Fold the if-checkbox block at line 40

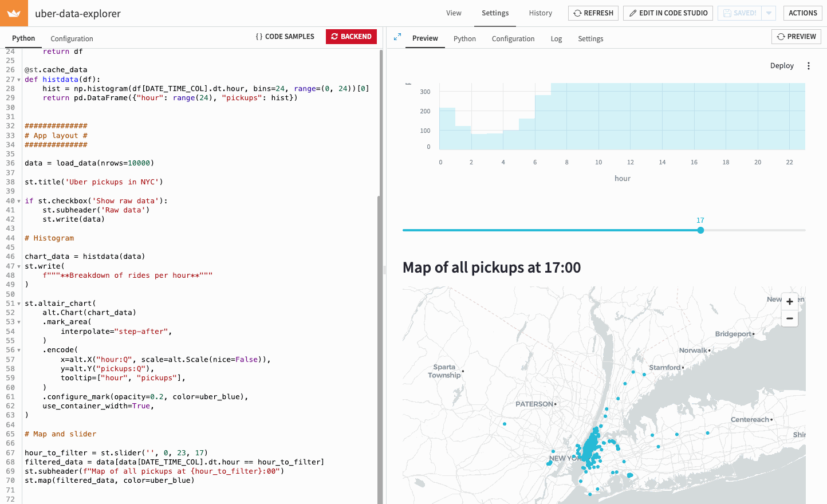click(19, 201)
